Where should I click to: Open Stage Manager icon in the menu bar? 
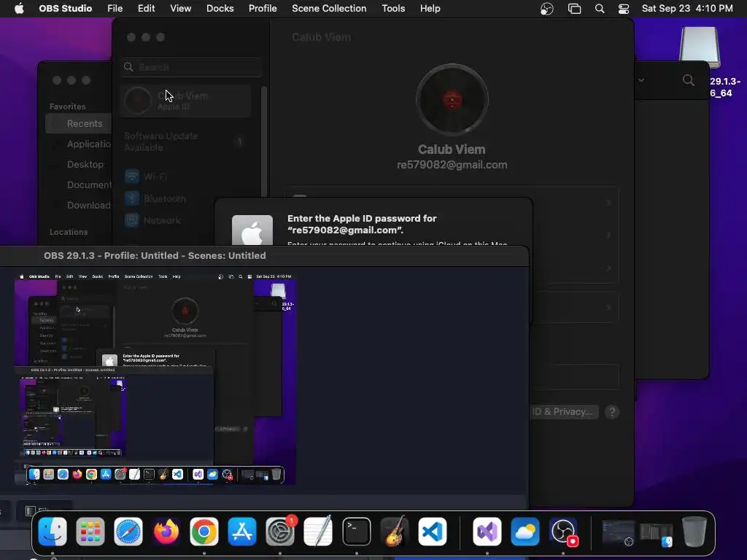575,9
